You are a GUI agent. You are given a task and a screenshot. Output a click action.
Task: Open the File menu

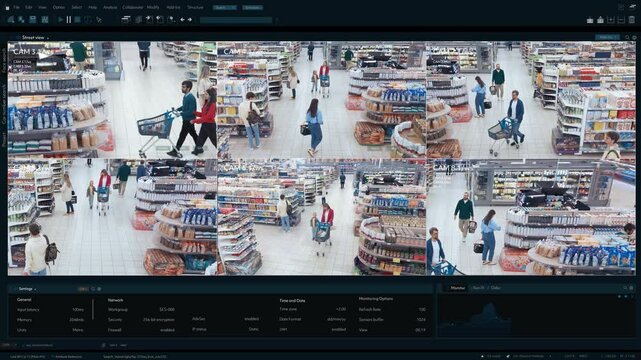click(x=16, y=7)
